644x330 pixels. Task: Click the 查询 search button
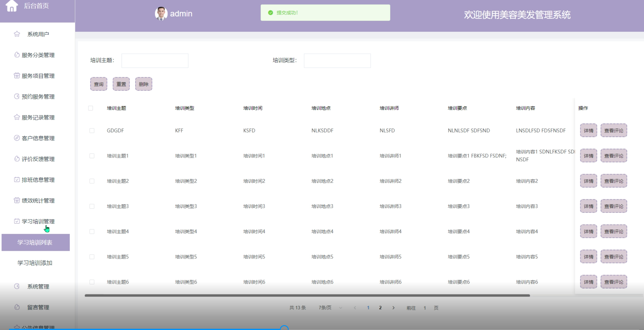(x=99, y=84)
